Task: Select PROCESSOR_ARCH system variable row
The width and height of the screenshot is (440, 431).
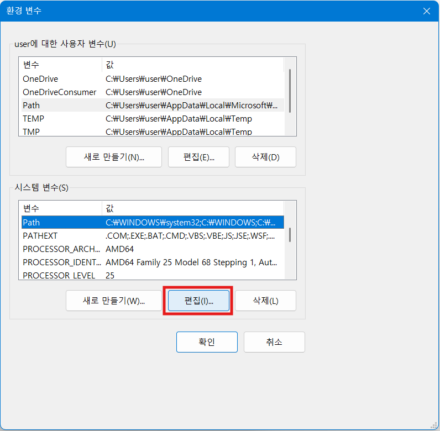Action: pyautogui.click(x=153, y=249)
